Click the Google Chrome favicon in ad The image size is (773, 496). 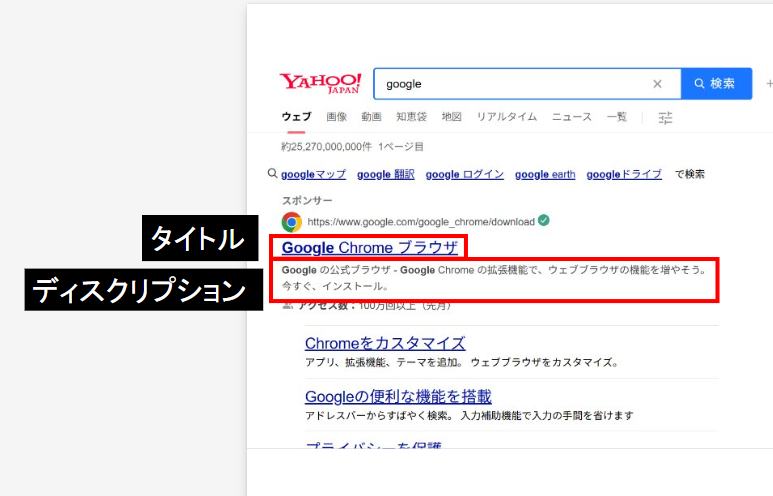pos(292,222)
